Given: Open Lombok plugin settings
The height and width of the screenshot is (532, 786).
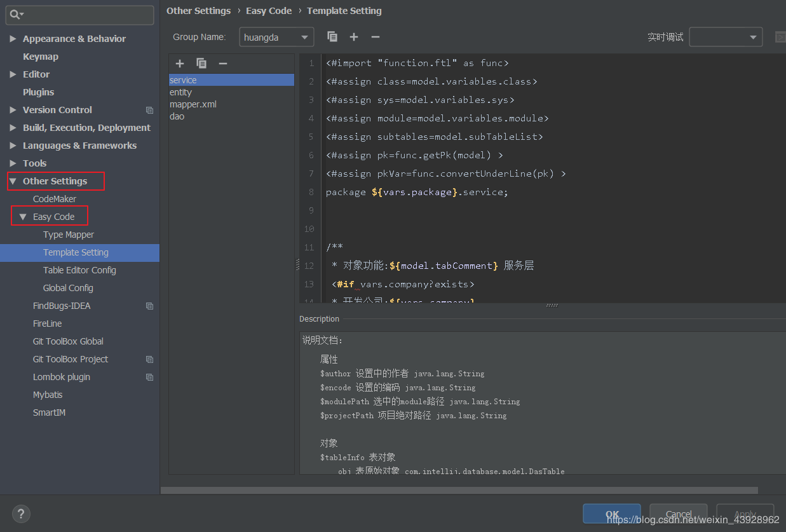Looking at the screenshot, I should (x=62, y=377).
